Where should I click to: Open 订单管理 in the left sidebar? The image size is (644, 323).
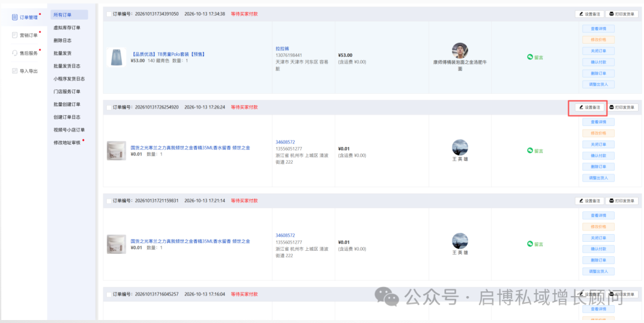24,17
